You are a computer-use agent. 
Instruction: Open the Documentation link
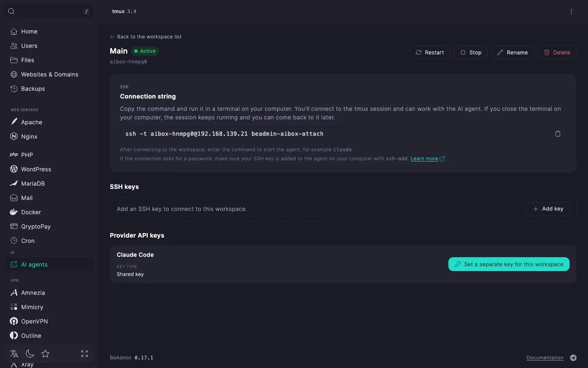545,358
